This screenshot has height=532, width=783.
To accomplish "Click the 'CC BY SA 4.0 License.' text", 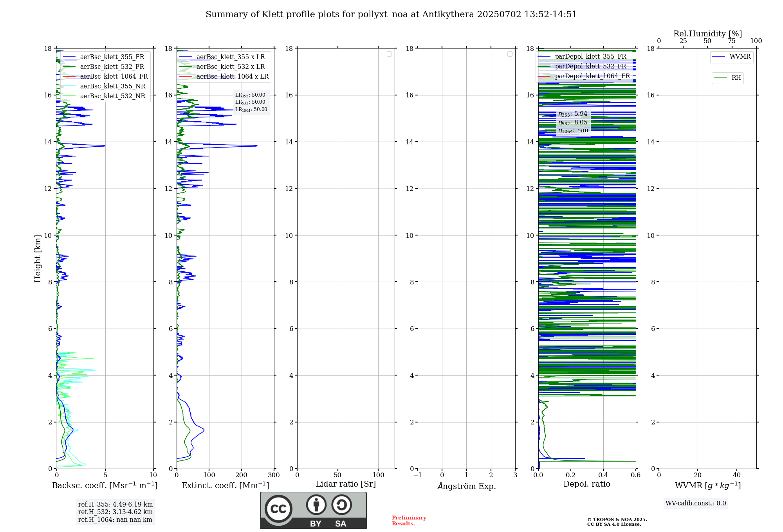I will 614,524.
